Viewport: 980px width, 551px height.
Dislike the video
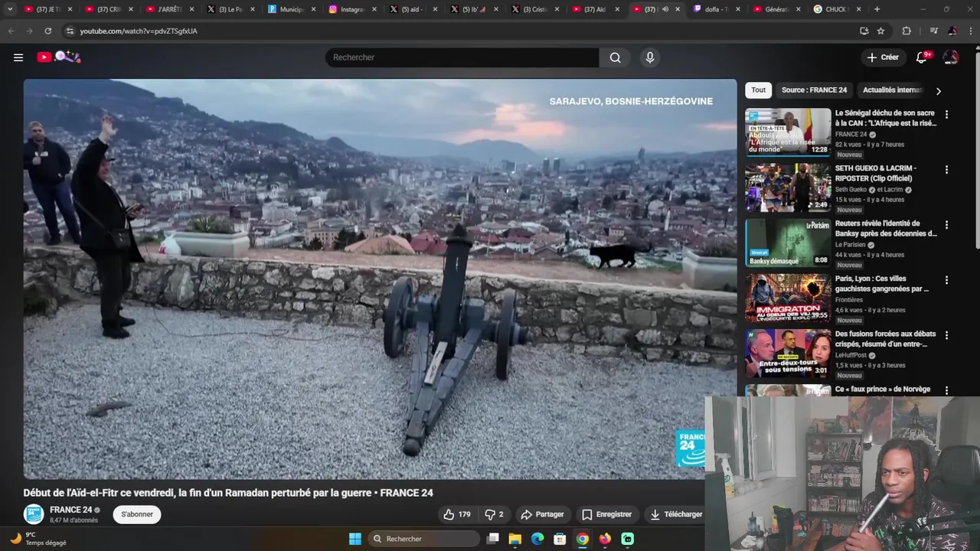[x=495, y=514]
